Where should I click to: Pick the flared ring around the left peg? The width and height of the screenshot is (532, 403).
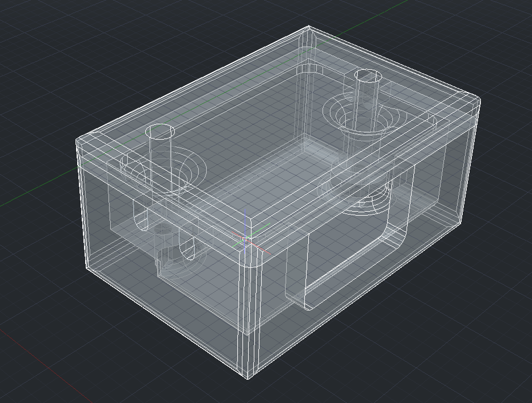pyautogui.click(x=163, y=171)
